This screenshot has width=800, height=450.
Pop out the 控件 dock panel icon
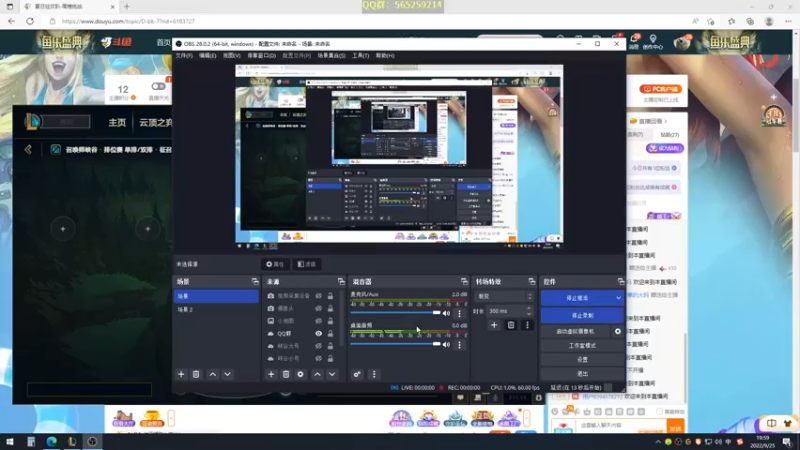point(620,282)
